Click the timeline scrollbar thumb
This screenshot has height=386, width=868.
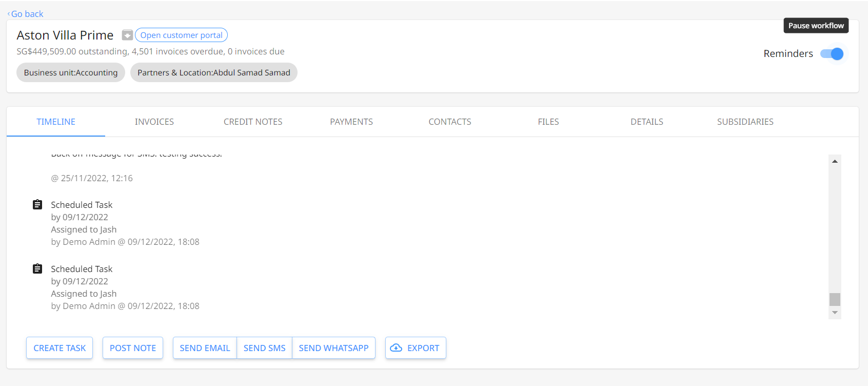(x=835, y=299)
